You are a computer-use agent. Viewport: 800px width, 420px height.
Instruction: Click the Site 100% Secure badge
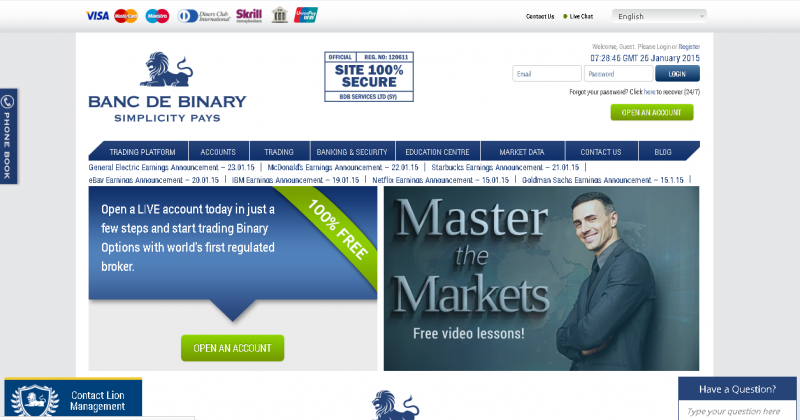(x=369, y=77)
